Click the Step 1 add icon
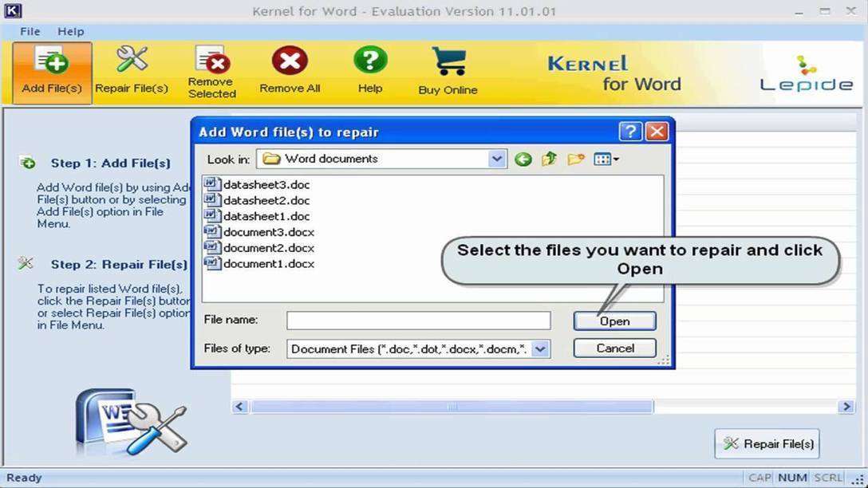This screenshot has width=868, height=488. click(27, 163)
